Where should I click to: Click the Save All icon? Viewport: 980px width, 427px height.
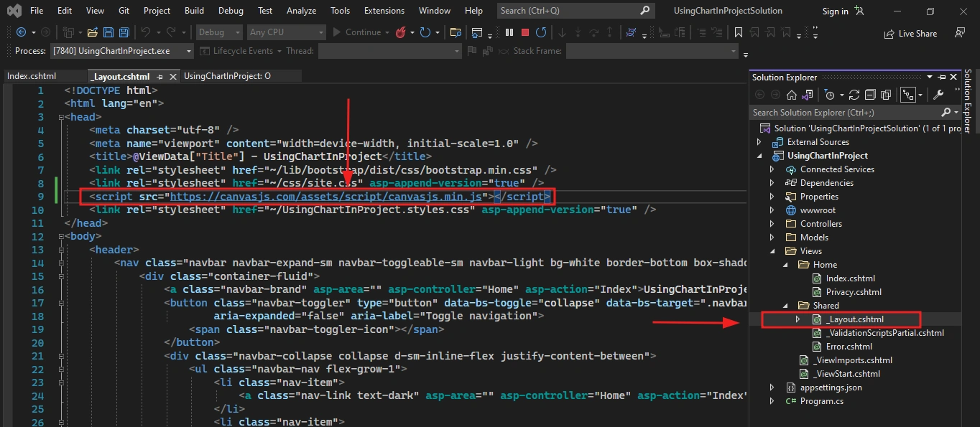pos(124,32)
